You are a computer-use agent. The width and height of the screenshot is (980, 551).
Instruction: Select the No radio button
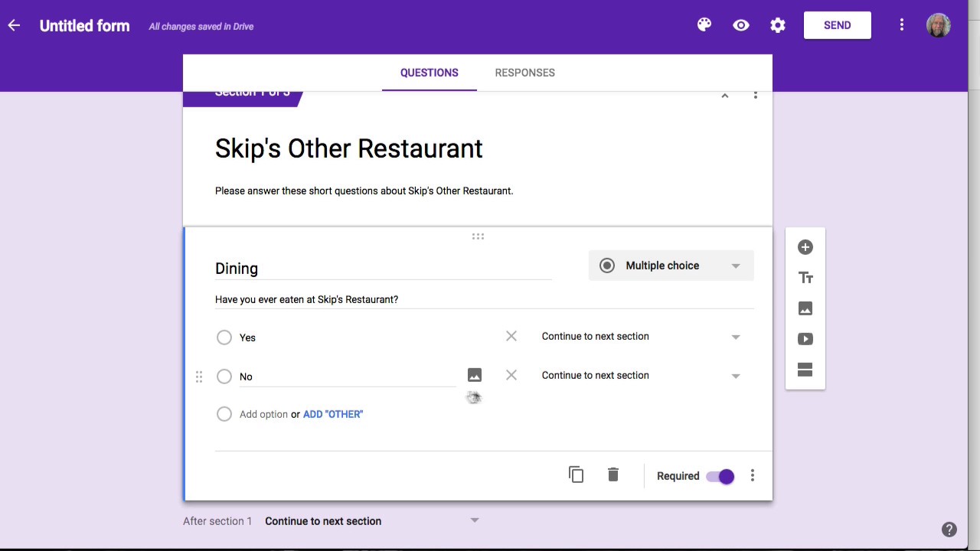224,377
